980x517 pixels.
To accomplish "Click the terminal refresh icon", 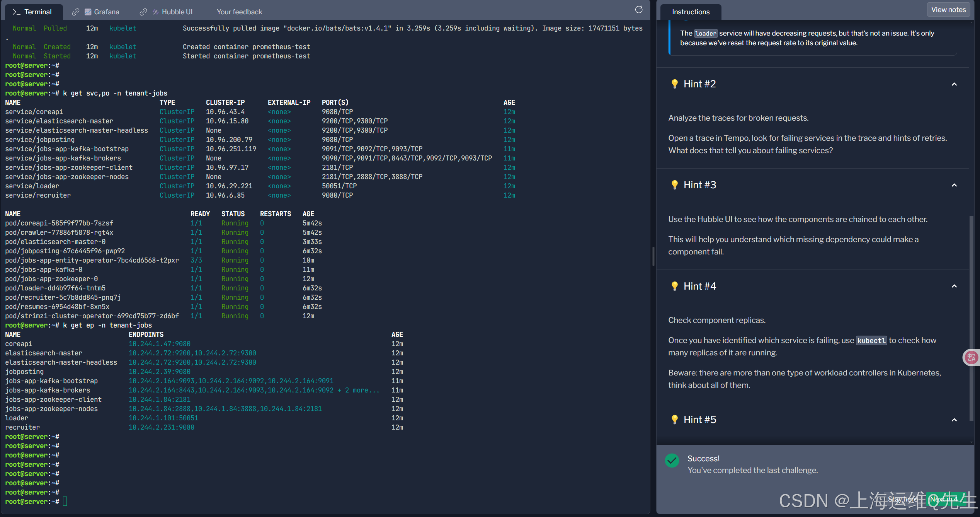I will point(639,10).
